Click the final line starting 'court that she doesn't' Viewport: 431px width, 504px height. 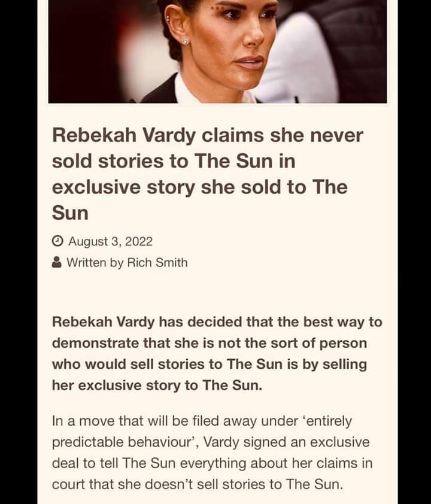pyautogui.click(x=198, y=484)
